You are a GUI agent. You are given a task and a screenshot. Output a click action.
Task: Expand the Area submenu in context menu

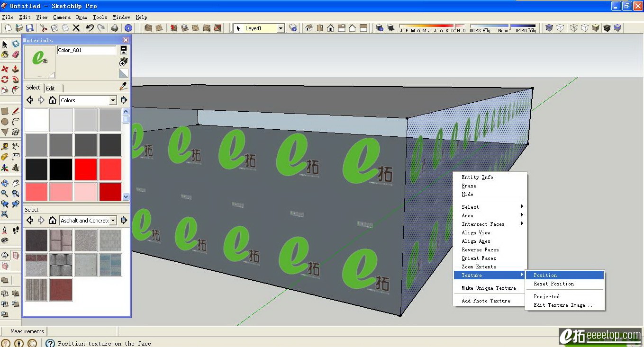point(490,215)
